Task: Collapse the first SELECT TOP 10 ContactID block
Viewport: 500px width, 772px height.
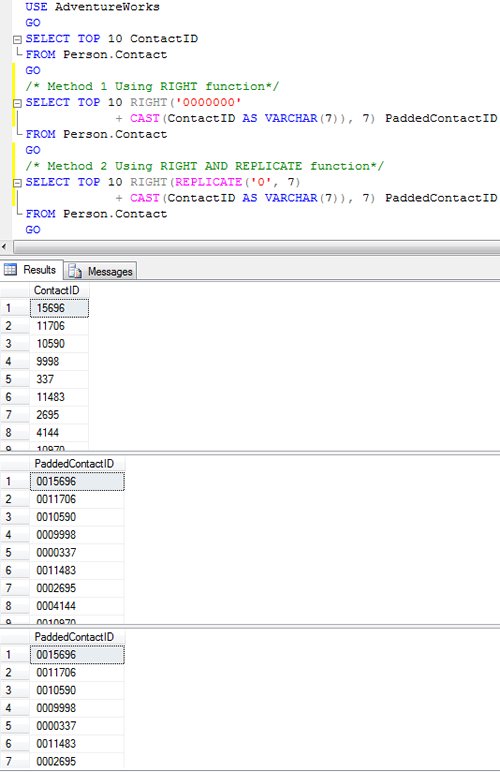Action: click(x=17, y=39)
